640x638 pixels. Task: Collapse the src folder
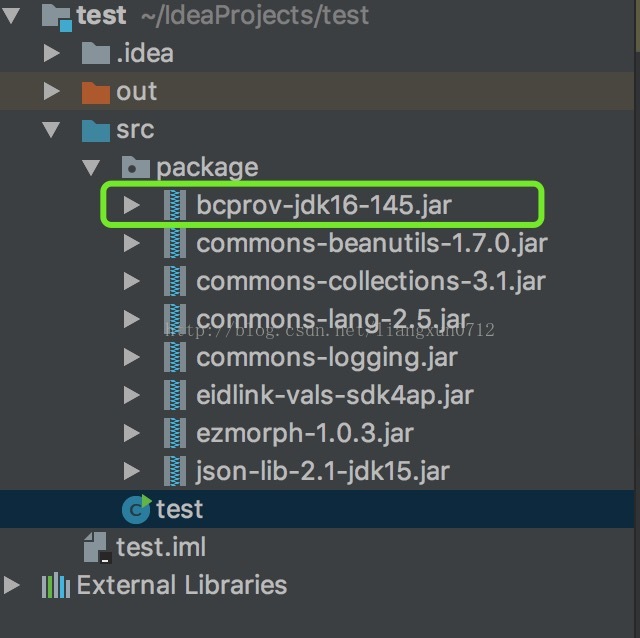point(51,130)
